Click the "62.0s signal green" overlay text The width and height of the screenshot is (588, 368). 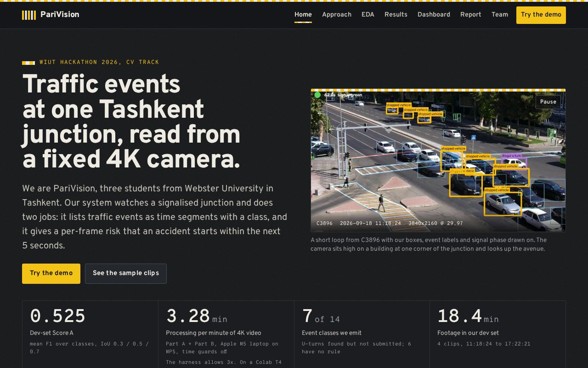tap(343, 95)
